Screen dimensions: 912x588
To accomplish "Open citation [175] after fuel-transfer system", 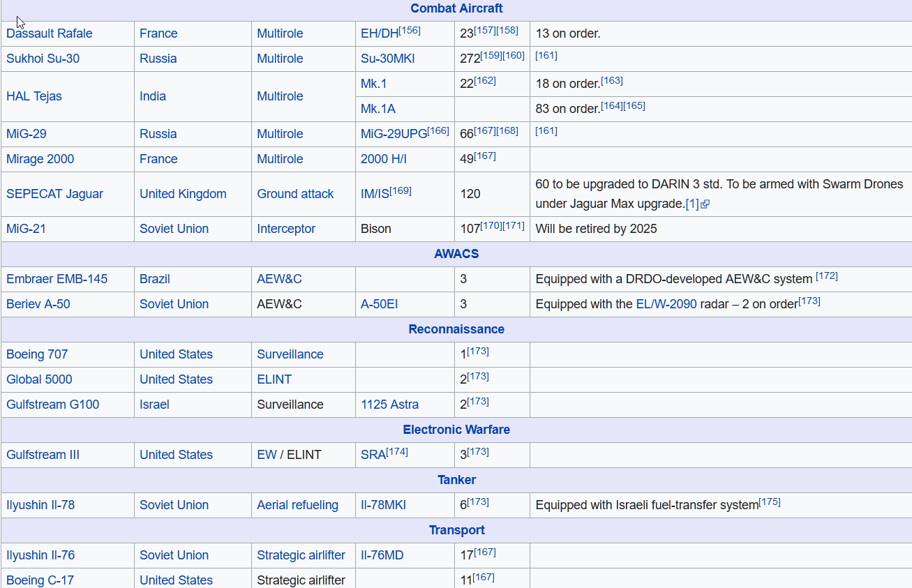I will [x=770, y=502].
